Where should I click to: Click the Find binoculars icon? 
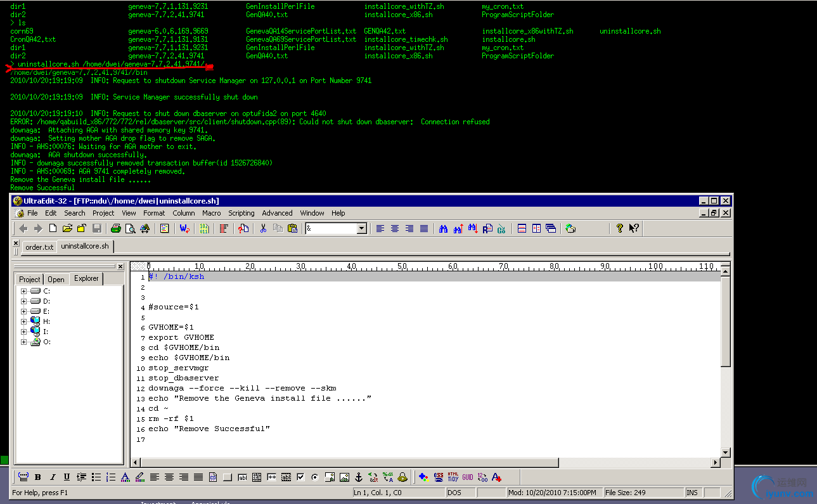[x=444, y=228]
